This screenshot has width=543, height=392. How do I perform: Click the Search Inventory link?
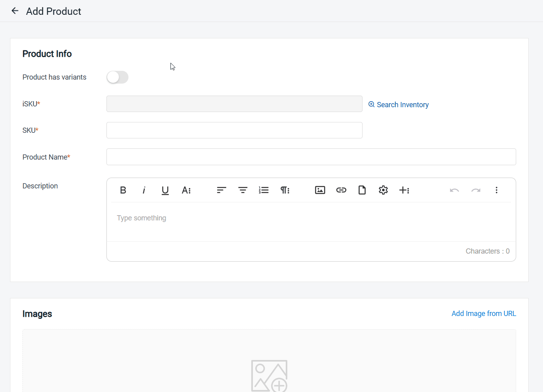(x=398, y=104)
